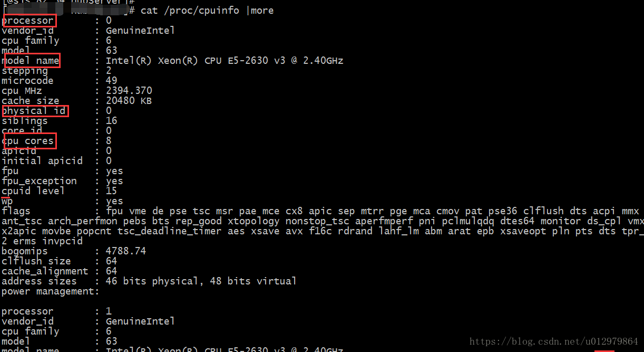This screenshot has height=352, width=644.
Task: Click the bogomips value 4788.74
Action: (x=126, y=251)
